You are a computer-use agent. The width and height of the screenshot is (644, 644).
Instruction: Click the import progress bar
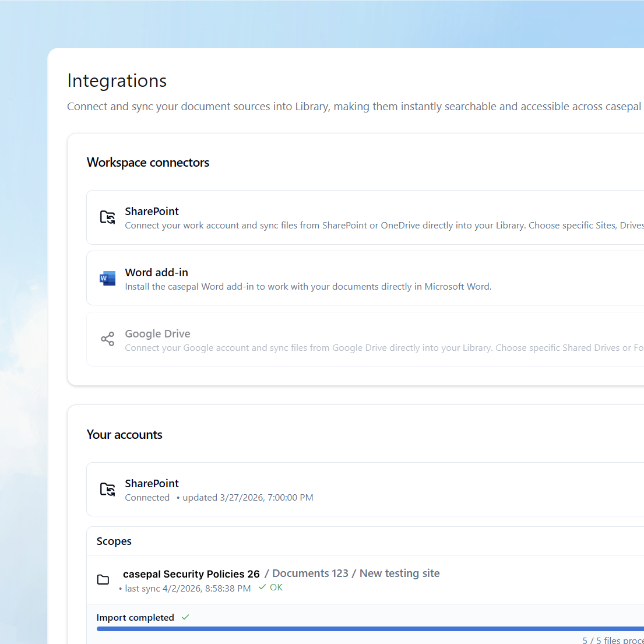click(x=370, y=629)
